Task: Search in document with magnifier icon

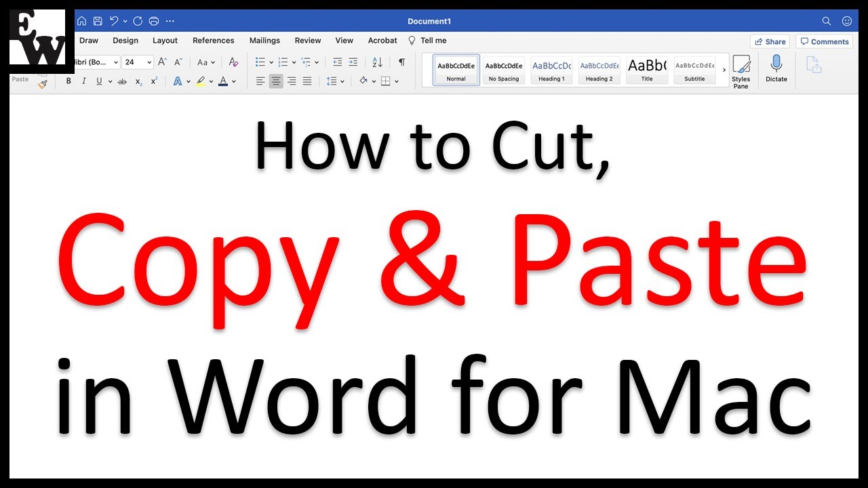Action: (x=827, y=21)
